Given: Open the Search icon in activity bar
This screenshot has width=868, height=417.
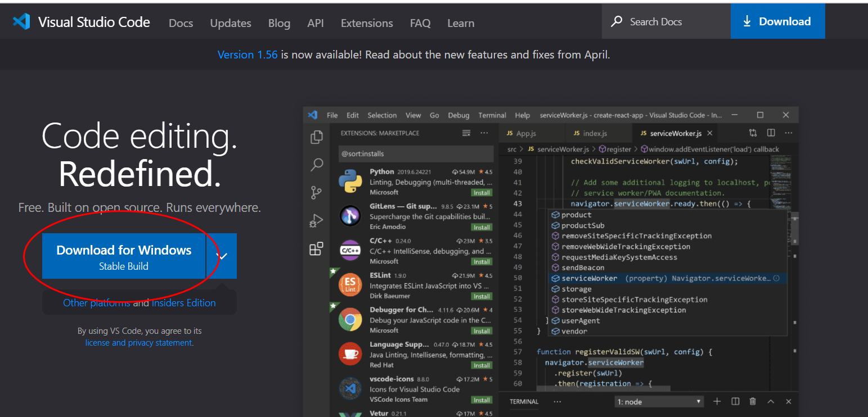Looking at the screenshot, I should click(317, 165).
